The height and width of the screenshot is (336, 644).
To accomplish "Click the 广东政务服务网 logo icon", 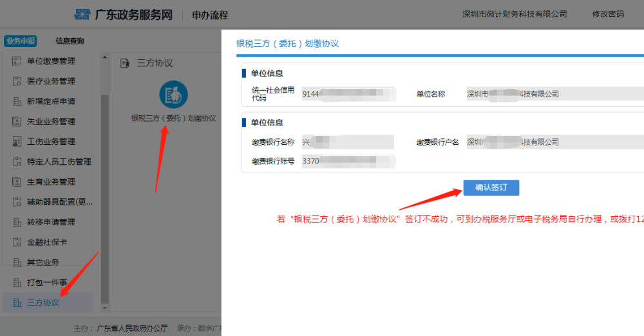I will [82, 14].
